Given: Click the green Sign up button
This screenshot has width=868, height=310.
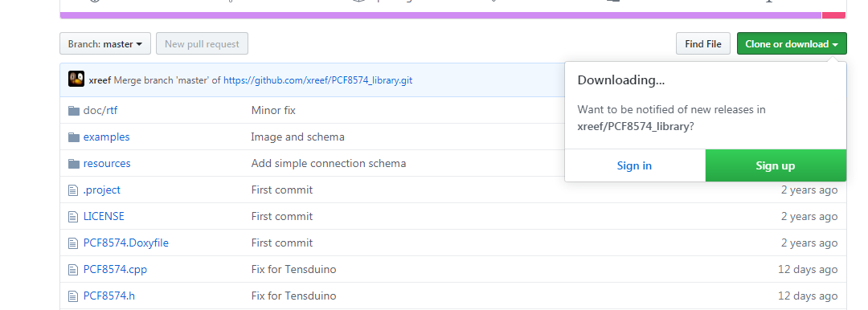Looking at the screenshot, I should click(x=776, y=165).
